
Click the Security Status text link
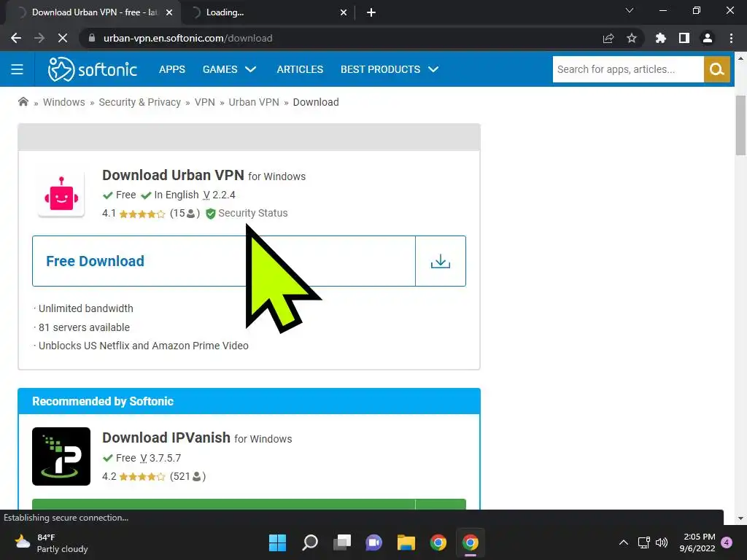(253, 214)
